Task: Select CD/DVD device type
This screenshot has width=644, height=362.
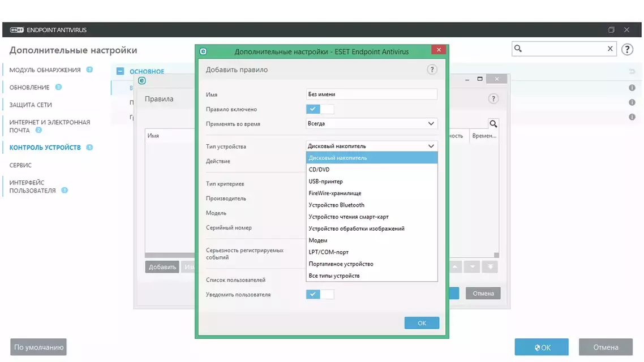Action: tap(372, 170)
